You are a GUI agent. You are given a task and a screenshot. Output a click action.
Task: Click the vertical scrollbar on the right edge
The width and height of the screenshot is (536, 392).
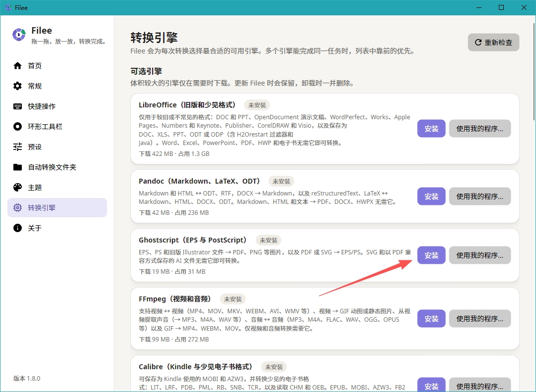point(534,71)
